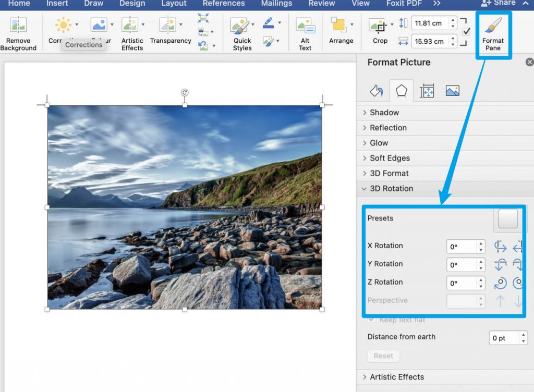
Task: Switch to Layout & Properties pane icon
Action: [427, 91]
